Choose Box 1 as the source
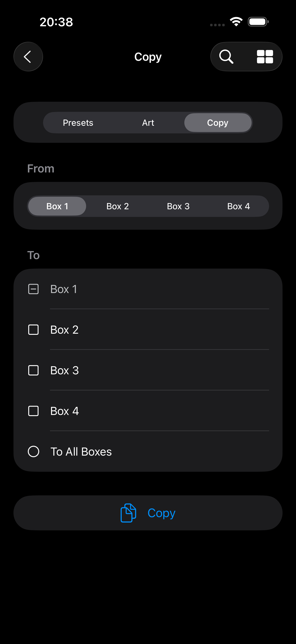296x644 pixels. click(x=57, y=206)
